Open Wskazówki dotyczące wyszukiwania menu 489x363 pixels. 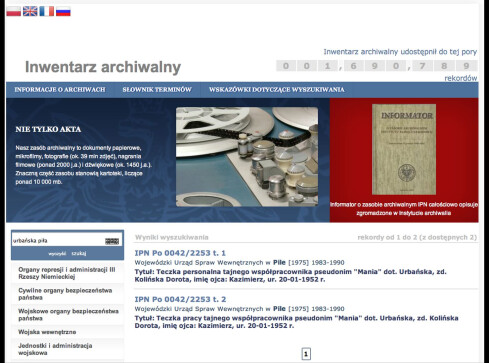pyautogui.click(x=277, y=90)
